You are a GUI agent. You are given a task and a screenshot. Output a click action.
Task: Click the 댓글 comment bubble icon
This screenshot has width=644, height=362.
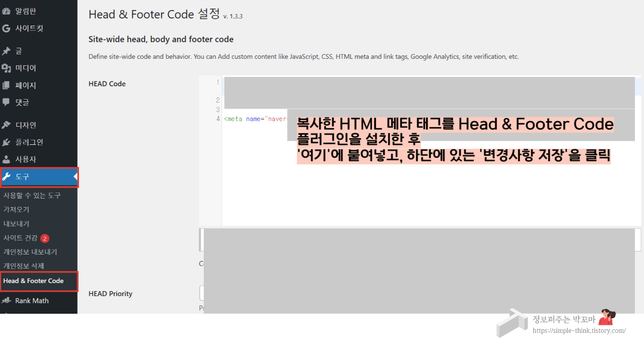pyautogui.click(x=6, y=102)
